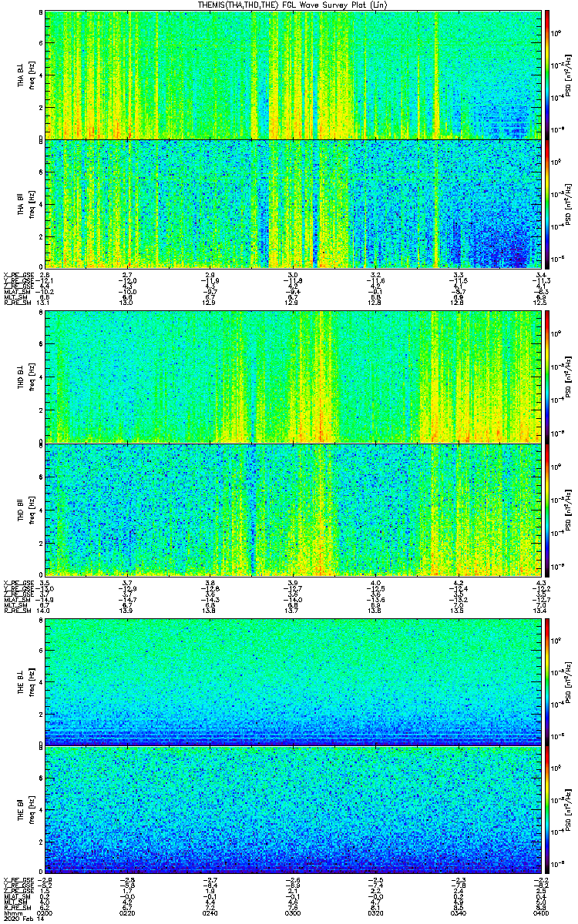This screenshot has height=924, width=578.
Task: Click the color bar beside THD parallel panel
Action: tap(548, 510)
